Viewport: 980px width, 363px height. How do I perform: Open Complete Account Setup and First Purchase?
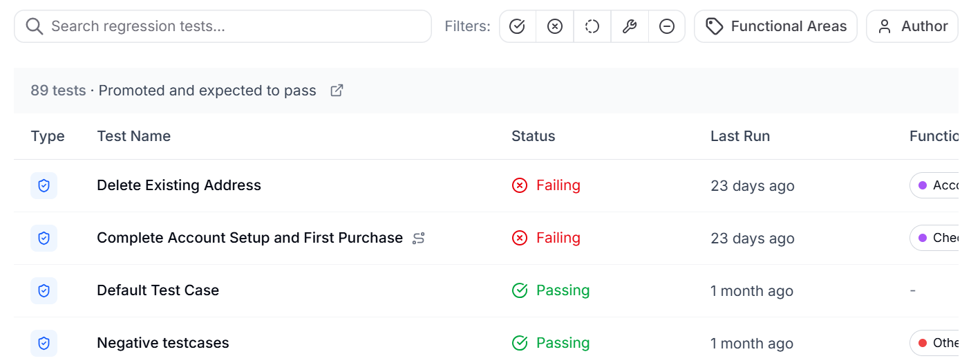pyautogui.click(x=249, y=238)
